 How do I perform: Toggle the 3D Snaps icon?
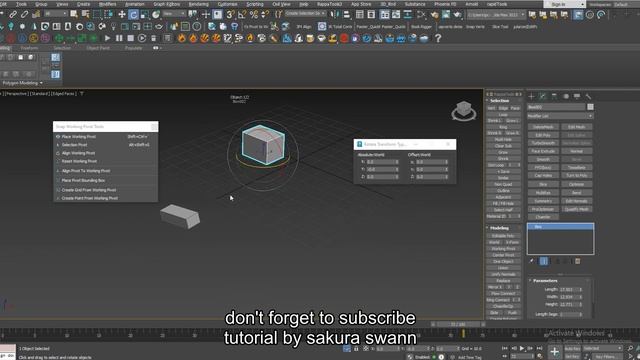[230, 15]
